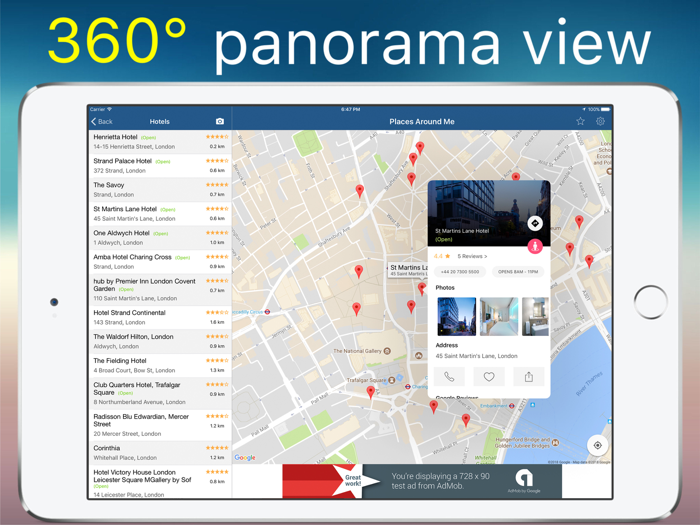The width and height of the screenshot is (700, 525).
Task: Select Hotel Victory House London Leicester Square row
Action: [x=159, y=482]
